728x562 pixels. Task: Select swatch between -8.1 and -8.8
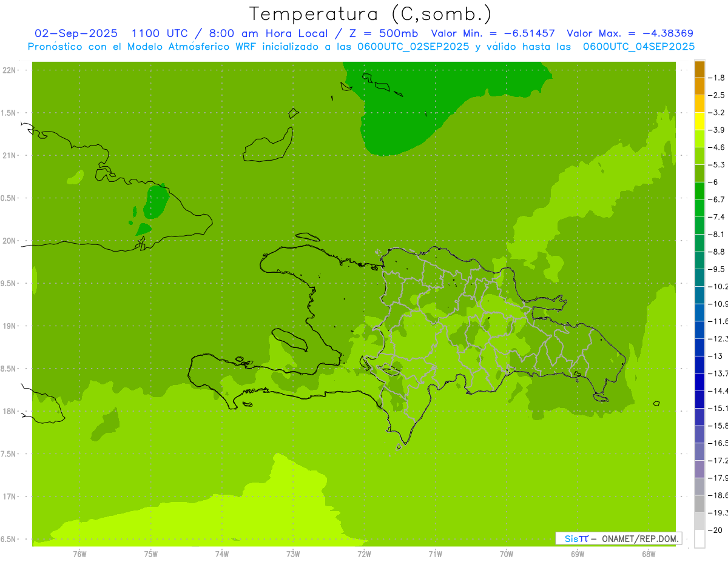tap(699, 243)
